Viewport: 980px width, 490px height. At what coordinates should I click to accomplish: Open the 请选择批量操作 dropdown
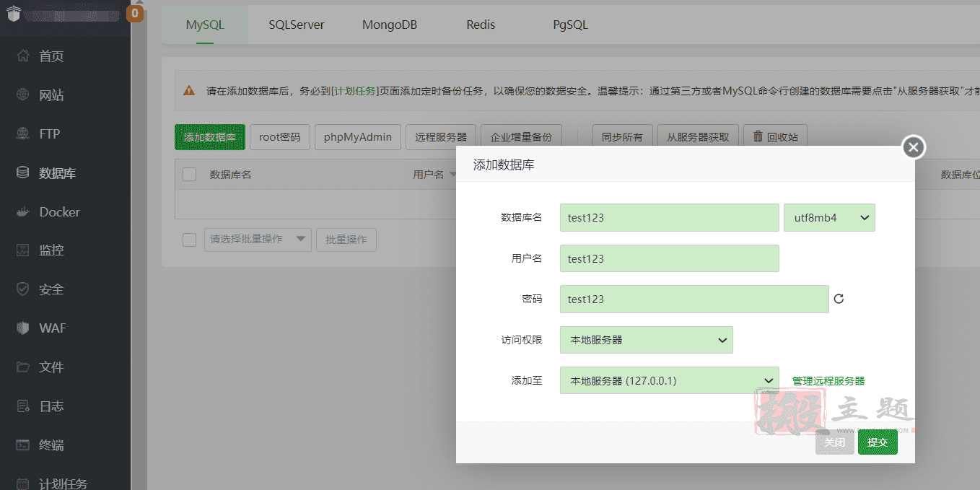coord(258,240)
